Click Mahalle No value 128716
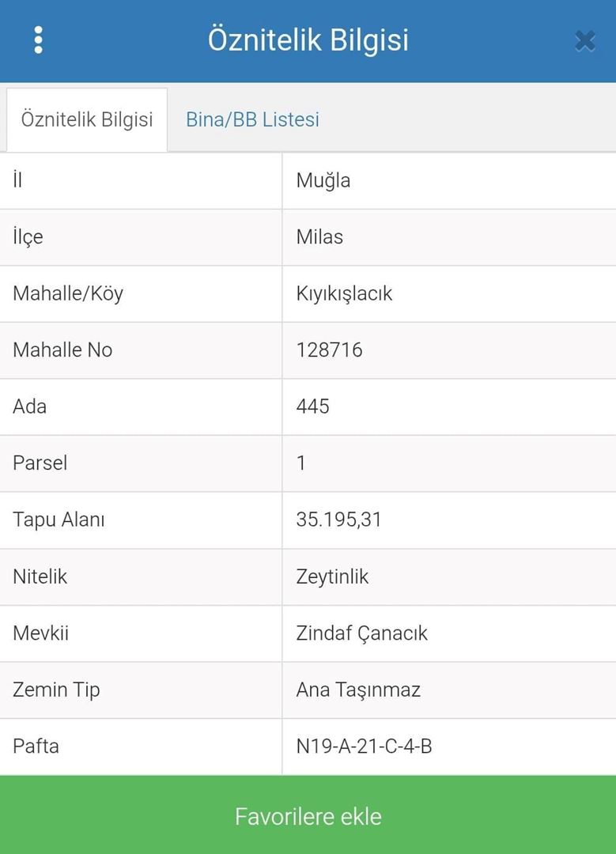The image size is (616, 854). [x=329, y=350]
